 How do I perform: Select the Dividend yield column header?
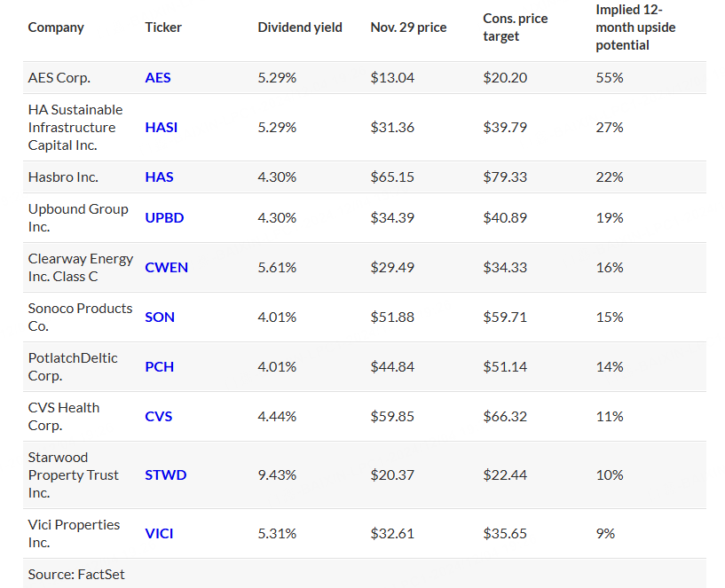(x=299, y=27)
